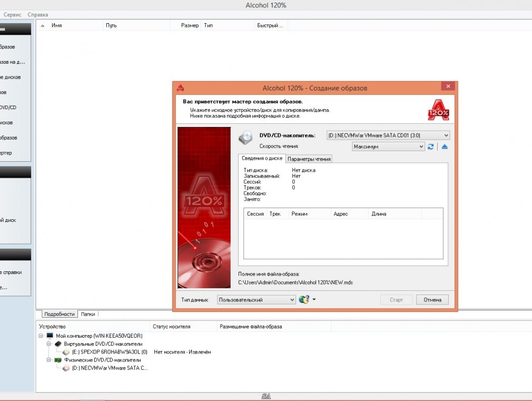This screenshot has width=532, height=401.
Task: Click the Статус носителя column header
Action: pos(183,327)
